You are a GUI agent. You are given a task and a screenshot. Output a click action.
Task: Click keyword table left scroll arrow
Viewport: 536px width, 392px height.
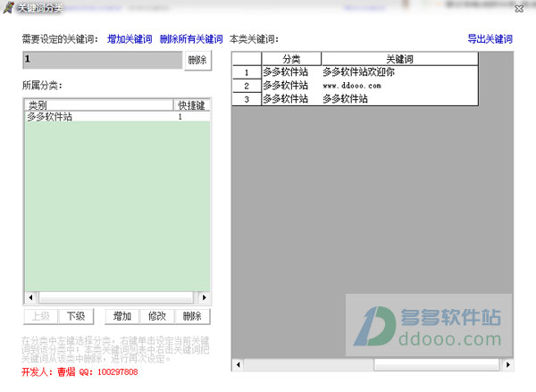coord(238,364)
